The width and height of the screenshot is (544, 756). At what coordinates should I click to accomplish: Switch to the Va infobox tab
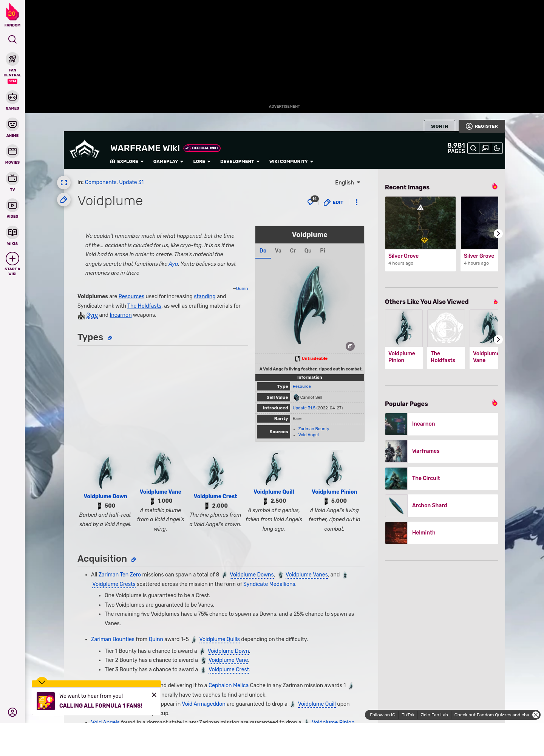click(278, 251)
